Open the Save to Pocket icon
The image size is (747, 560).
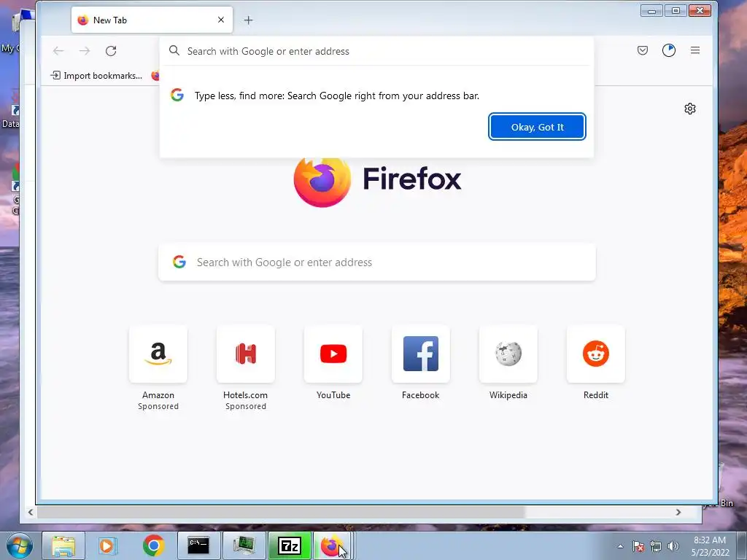(643, 50)
